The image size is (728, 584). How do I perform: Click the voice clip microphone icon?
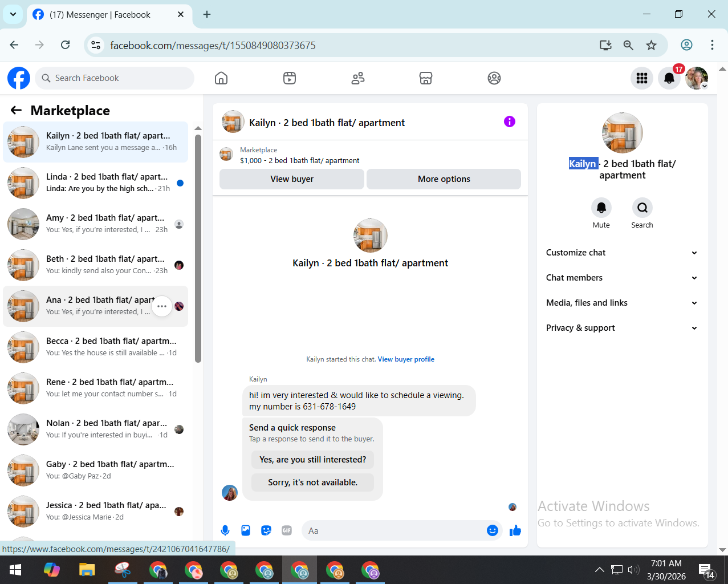point(225,530)
